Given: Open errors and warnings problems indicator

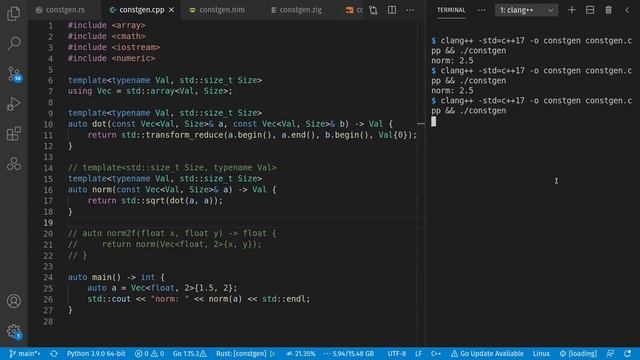Looking at the screenshot, I should tap(149, 353).
